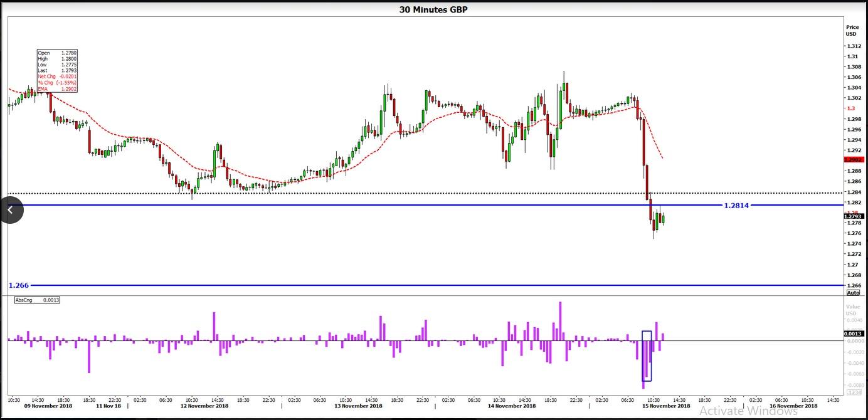Click the blue 1.266 level label
This screenshot has width=868, height=420.
click(x=18, y=286)
